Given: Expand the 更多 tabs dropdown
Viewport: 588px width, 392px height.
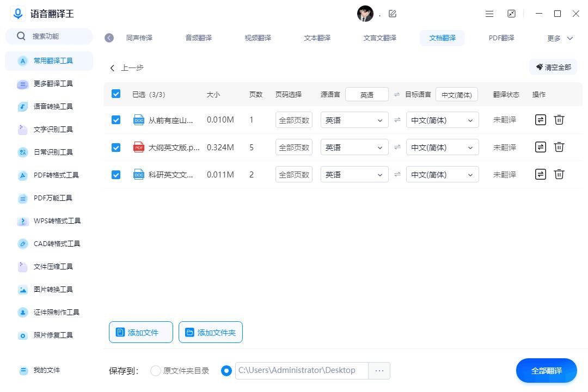Looking at the screenshot, I should pos(560,38).
